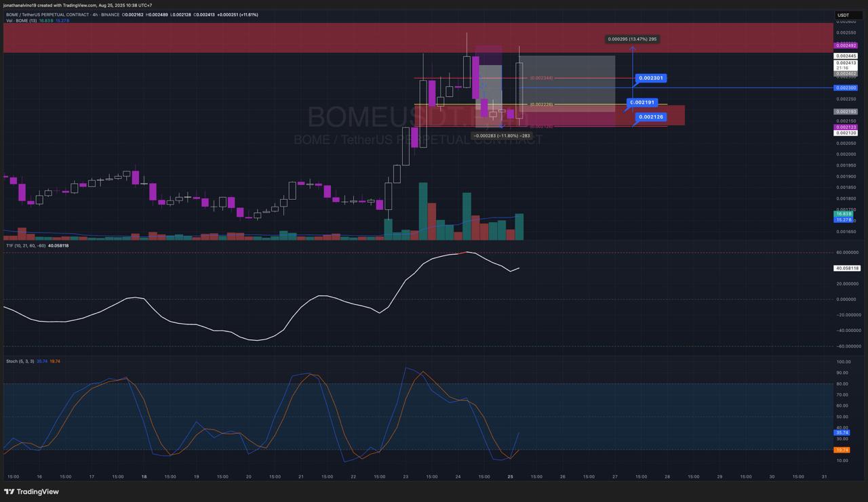Select the Stoch (5, 3, 3) legend
Image resolution: width=868 pixels, height=502 pixels.
20,361
